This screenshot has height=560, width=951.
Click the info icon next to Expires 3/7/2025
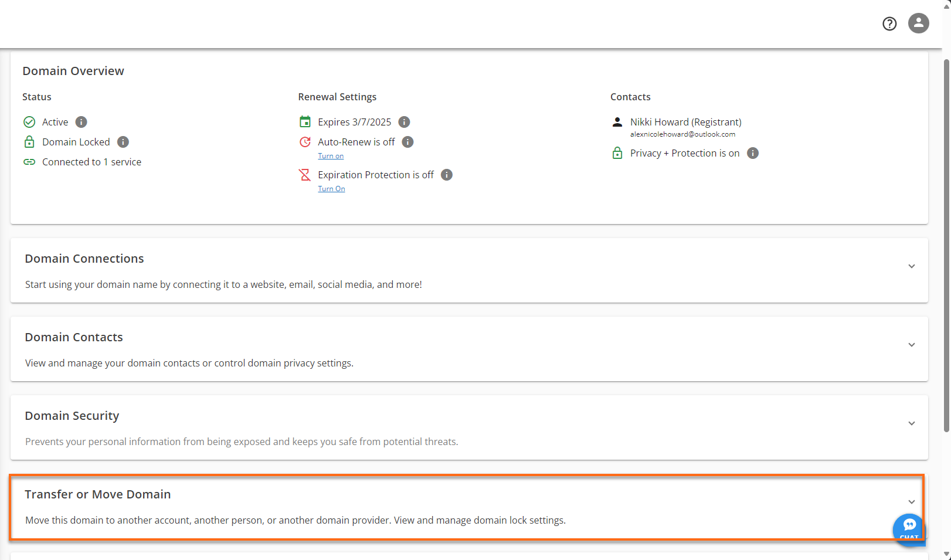(x=403, y=121)
